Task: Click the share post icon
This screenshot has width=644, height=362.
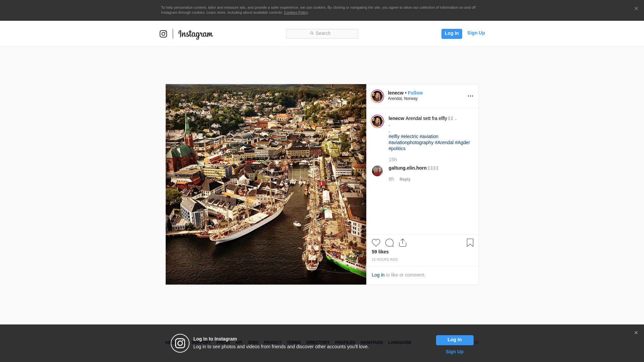Action: tap(402, 243)
